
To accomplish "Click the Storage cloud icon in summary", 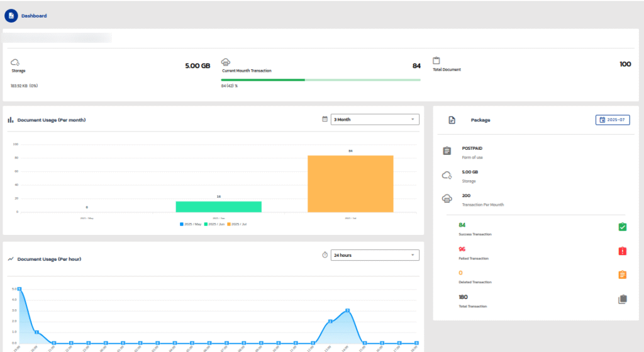I will [x=16, y=62].
